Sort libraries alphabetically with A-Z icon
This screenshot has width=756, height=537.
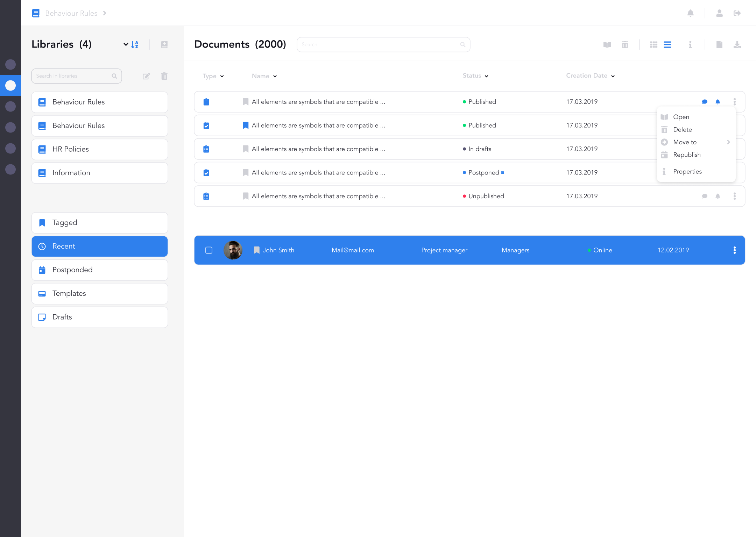[x=135, y=44]
